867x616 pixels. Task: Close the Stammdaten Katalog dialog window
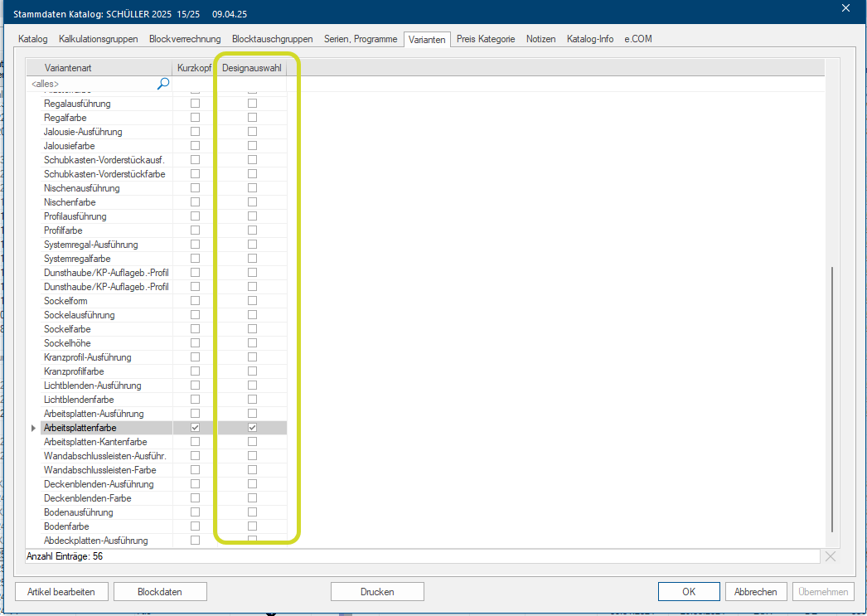tap(845, 8)
